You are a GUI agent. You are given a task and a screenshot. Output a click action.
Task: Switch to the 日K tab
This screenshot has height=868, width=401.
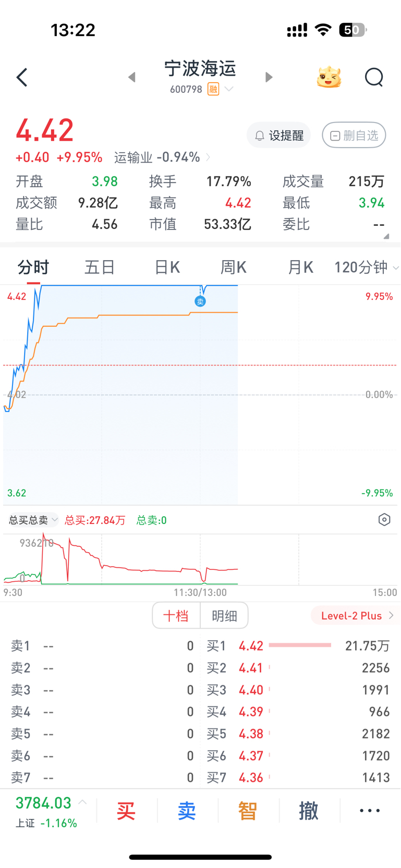[x=167, y=267]
